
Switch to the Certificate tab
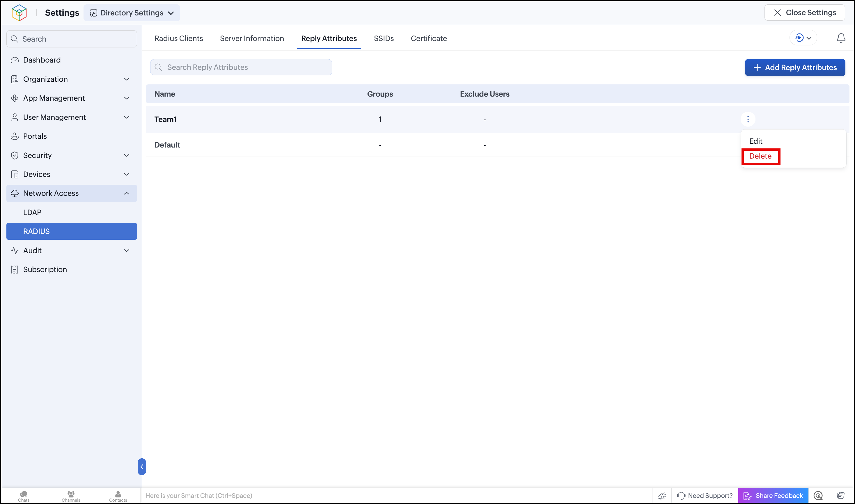429,38
